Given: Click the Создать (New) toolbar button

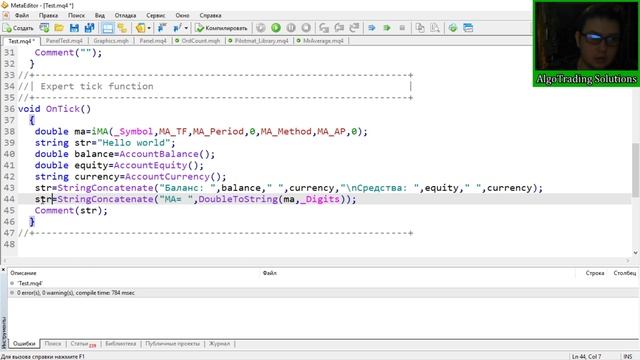Looking at the screenshot, I should [18, 28].
